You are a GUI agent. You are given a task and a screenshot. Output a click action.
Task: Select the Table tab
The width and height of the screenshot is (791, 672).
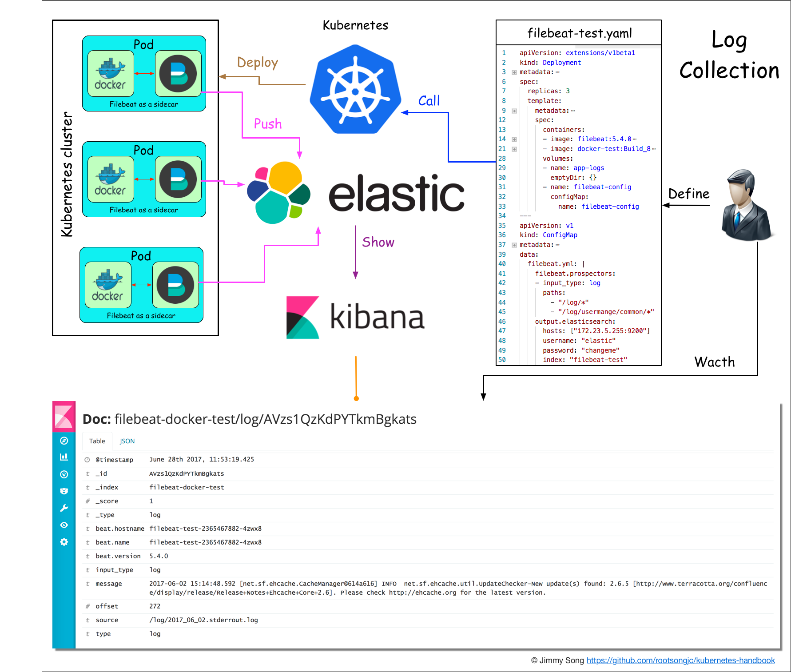pyautogui.click(x=97, y=441)
